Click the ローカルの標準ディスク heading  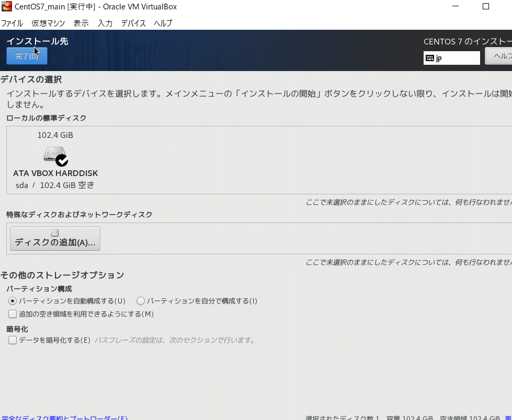[x=47, y=118]
